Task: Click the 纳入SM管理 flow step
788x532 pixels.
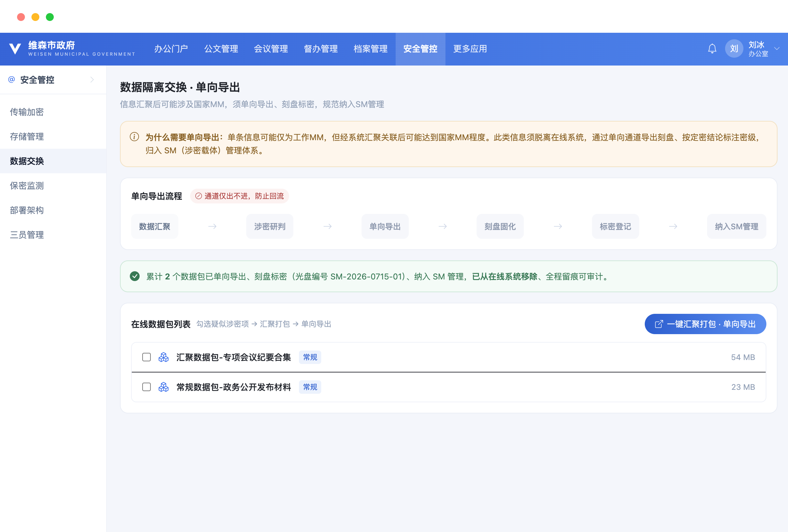Action: pos(737,226)
